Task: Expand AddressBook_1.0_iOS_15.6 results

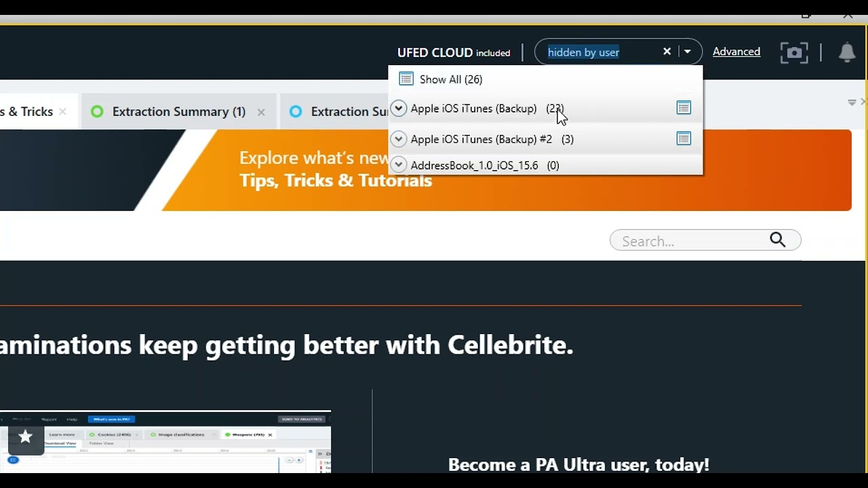Action: (x=399, y=165)
